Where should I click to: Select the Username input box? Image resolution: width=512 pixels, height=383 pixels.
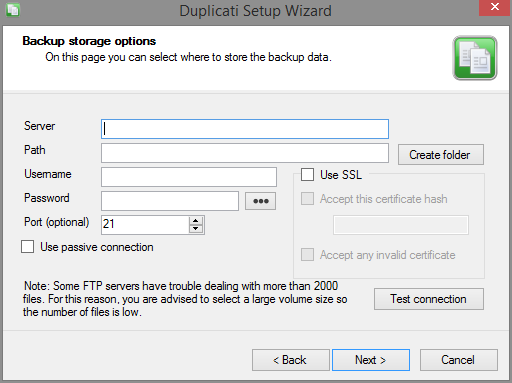click(x=189, y=177)
